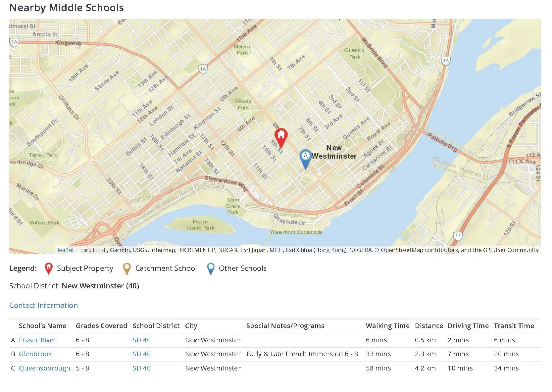Click the red subject property house marker on map
This screenshot has height=392, width=552.
pyautogui.click(x=281, y=138)
